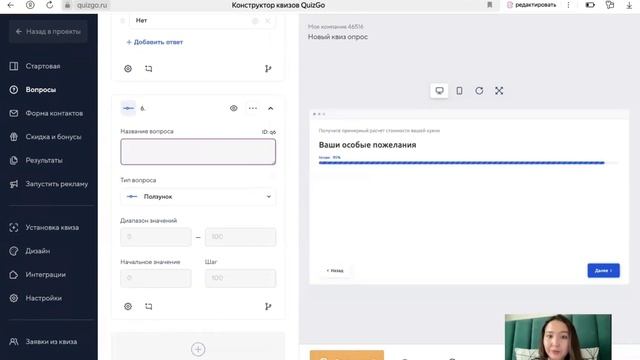
Task: Click the Ваши особые пожелания heading
Action: 367,145
